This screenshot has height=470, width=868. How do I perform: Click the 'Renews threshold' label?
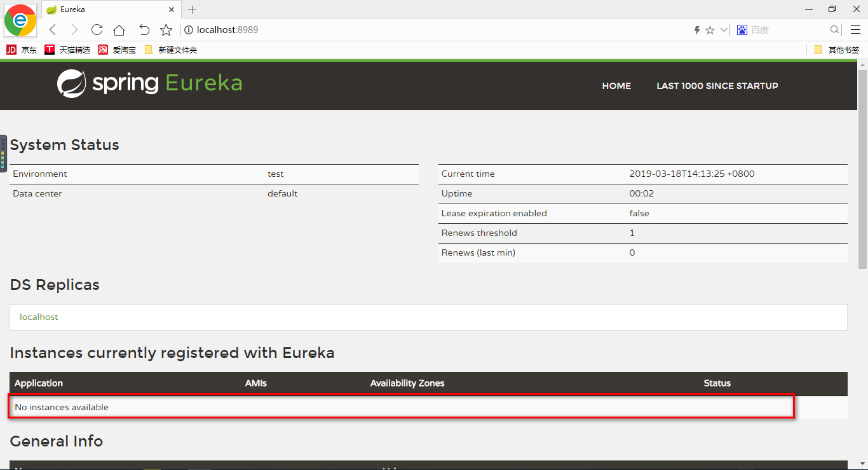[479, 233]
